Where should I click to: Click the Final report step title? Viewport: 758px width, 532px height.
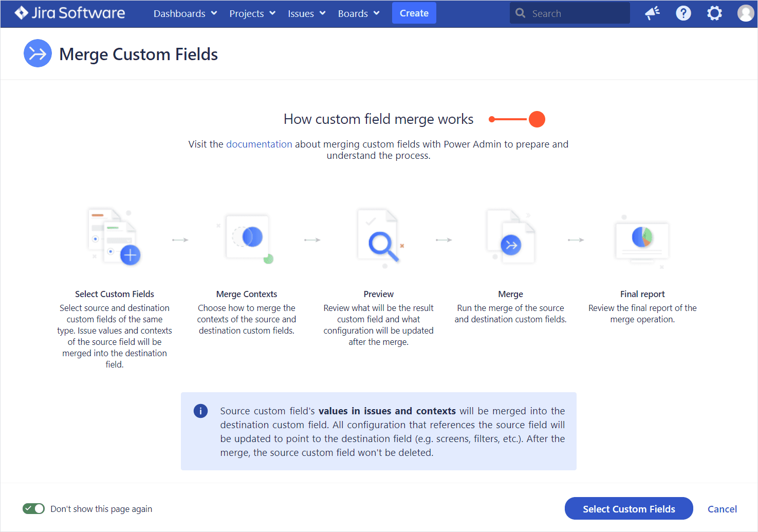tap(642, 294)
